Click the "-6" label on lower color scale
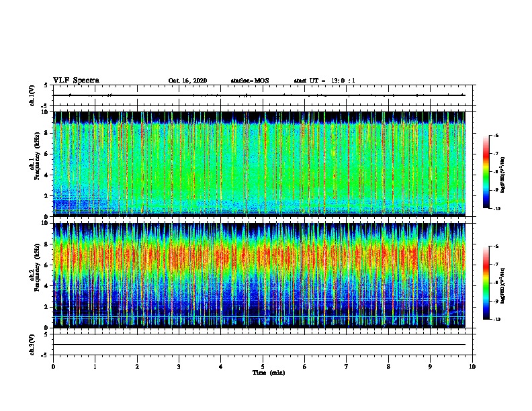This screenshot has height=411, width=532. [496, 246]
